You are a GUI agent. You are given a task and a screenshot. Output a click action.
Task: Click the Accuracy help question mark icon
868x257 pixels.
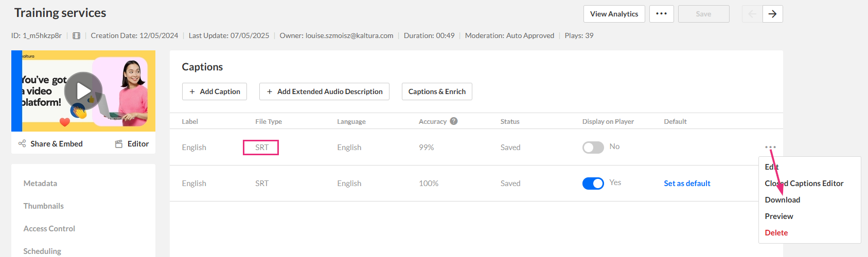[453, 121]
